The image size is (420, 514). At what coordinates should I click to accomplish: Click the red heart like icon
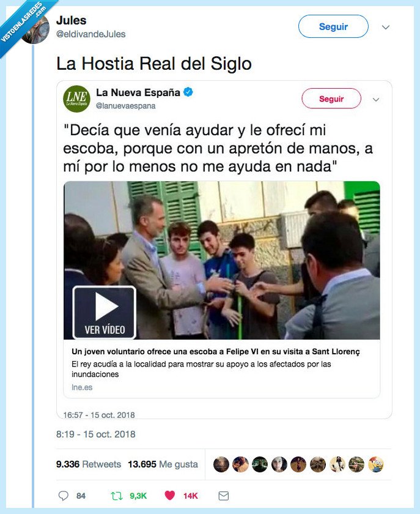pyautogui.click(x=170, y=495)
